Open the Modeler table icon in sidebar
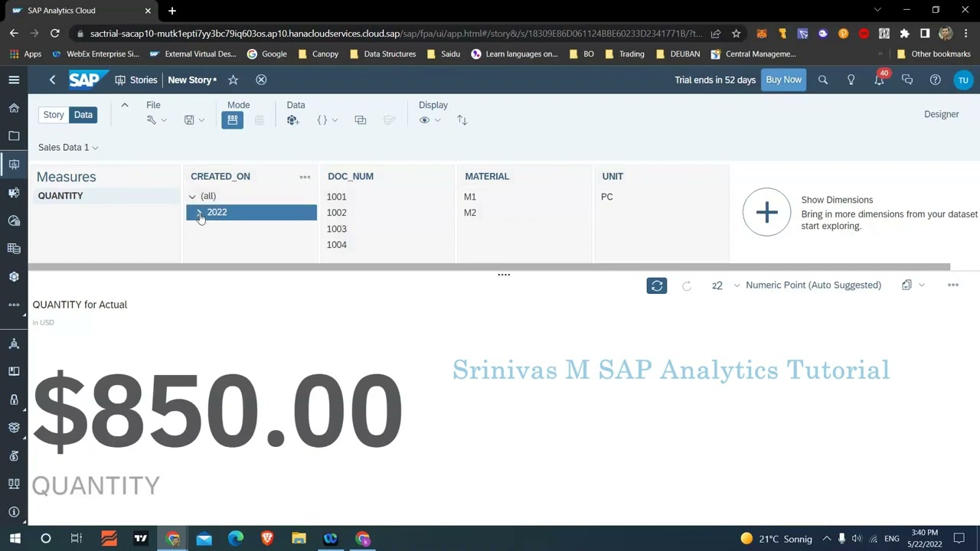This screenshot has height=551, width=980. pos(14,248)
